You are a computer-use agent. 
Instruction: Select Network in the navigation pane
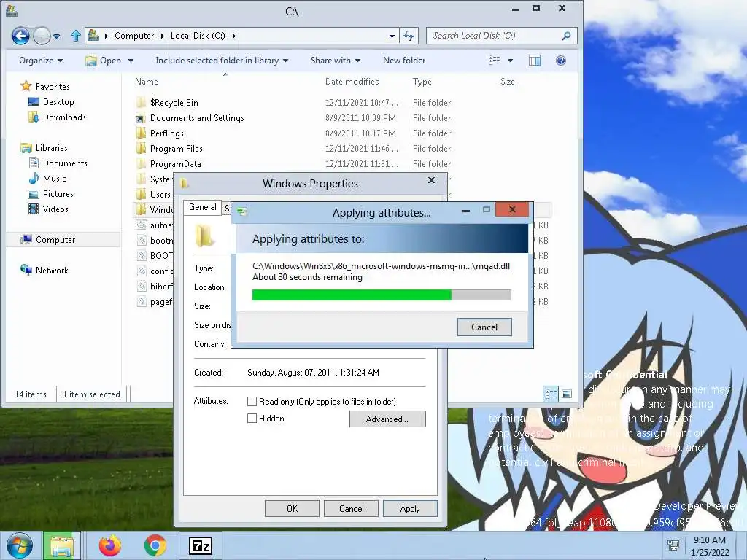coord(44,270)
